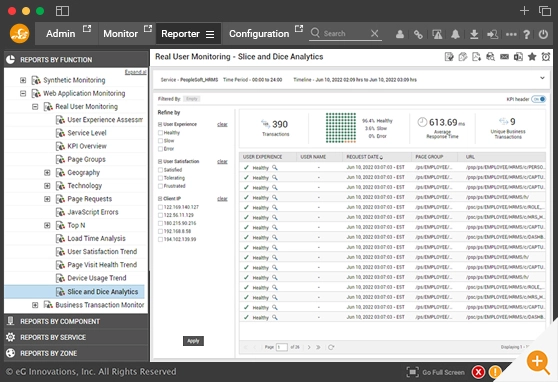Check the Frustrated checkbox

160,186
